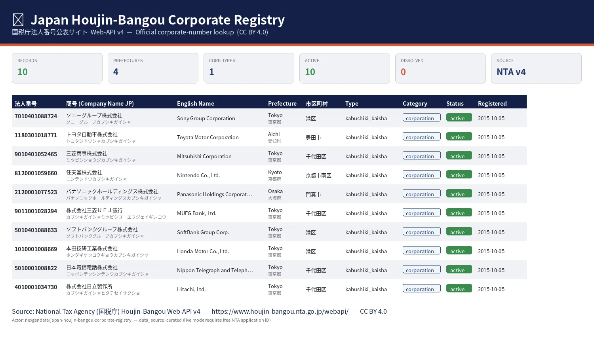Click the 2015-10-05 date in Hitachi row
The height and width of the screenshot is (364, 594).
point(491,289)
